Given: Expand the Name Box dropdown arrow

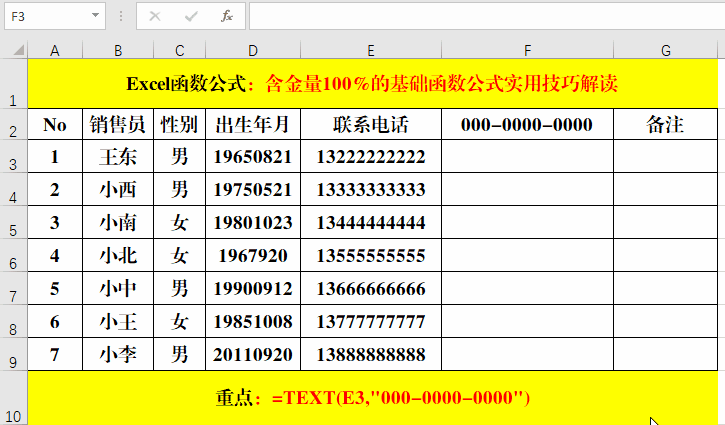Looking at the screenshot, I should coord(95,16).
